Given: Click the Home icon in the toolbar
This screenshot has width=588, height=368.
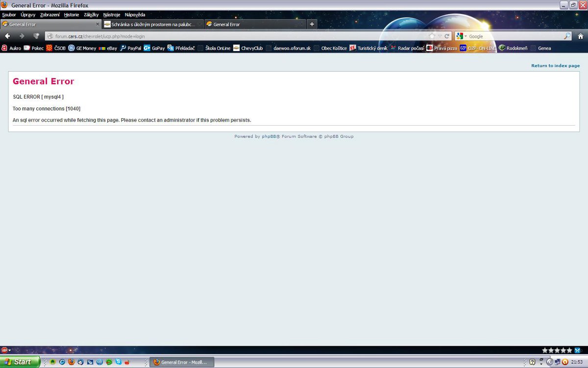Looking at the screenshot, I should (x=581, y=36).
